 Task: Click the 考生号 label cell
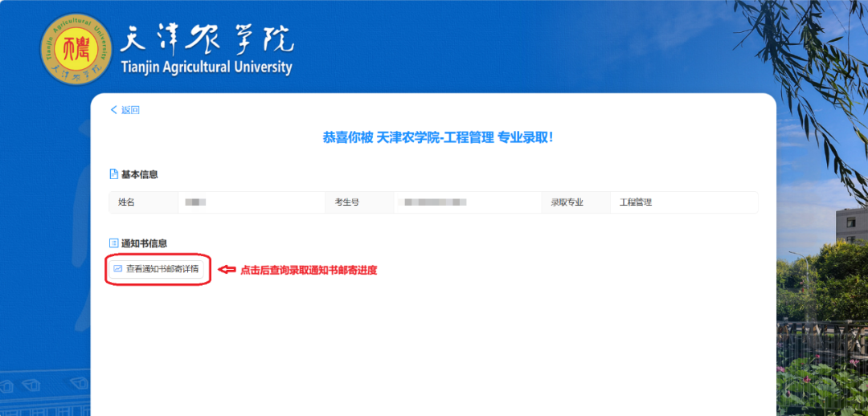click(360, 202)
